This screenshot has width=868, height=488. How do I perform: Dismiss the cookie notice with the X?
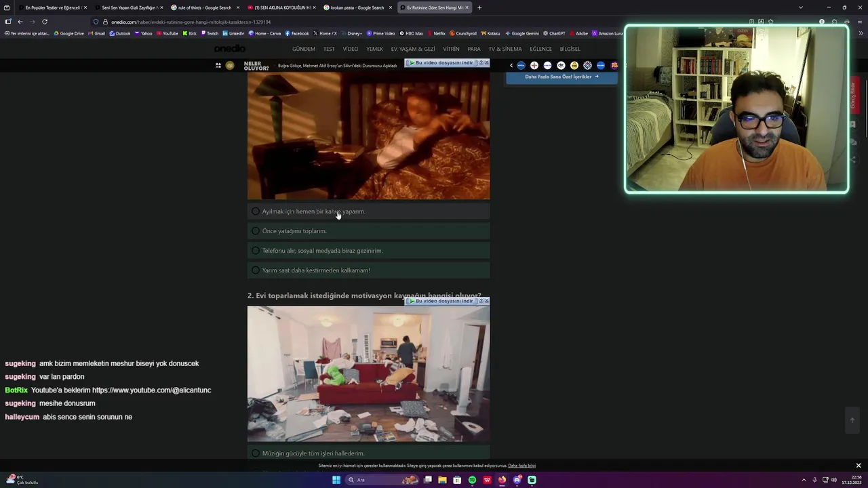click(x=859, y=466)
